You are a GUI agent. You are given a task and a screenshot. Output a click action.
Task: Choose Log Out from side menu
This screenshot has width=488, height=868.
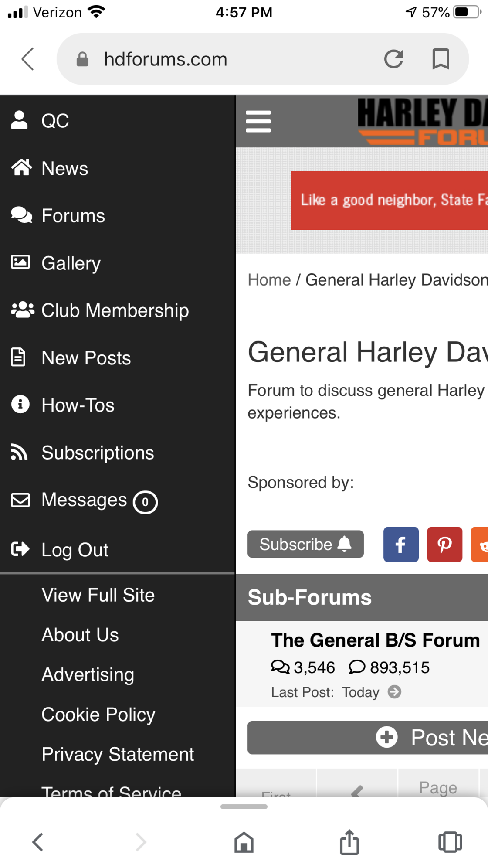(x=75, y=550)
